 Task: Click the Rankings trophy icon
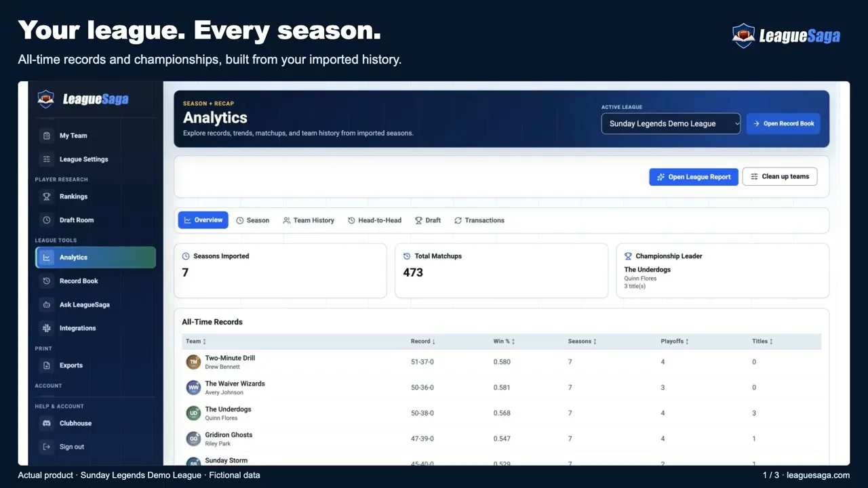(47, 197)
